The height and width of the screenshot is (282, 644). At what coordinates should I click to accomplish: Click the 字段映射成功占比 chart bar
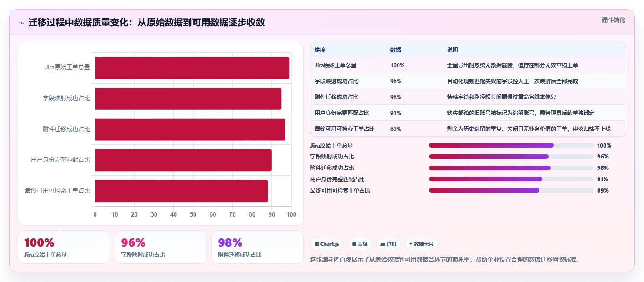click(188, 99)
